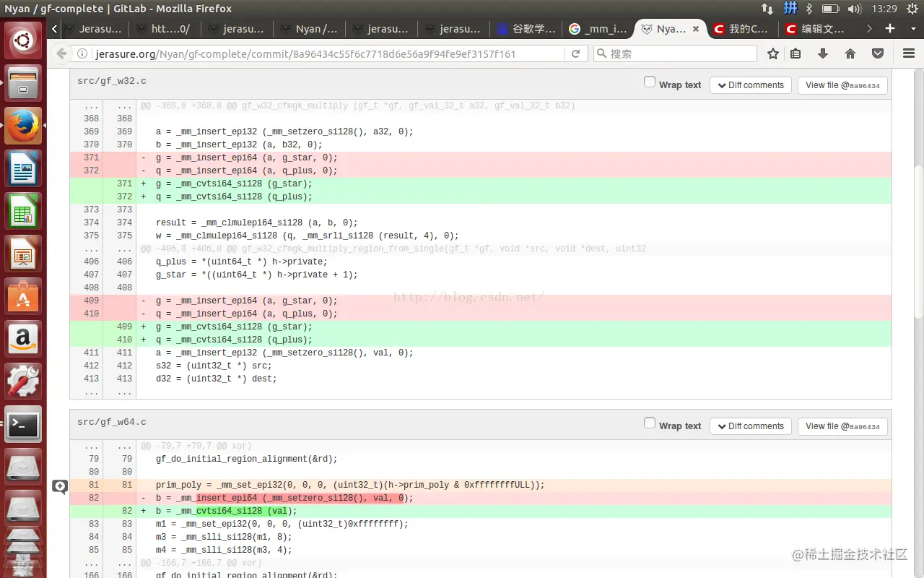
Task: Click the page vertical scrollbar thumb
Action: click(918, 242)
